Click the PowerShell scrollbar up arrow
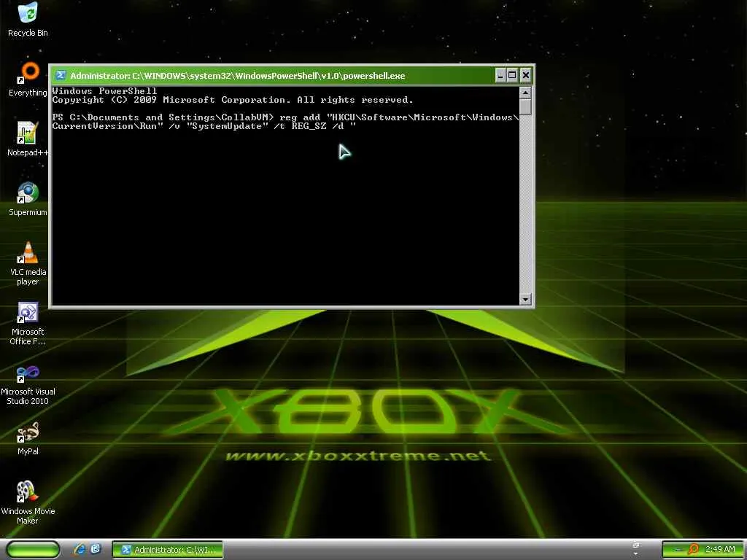This screenshot has width=747, height=560. 525,93
